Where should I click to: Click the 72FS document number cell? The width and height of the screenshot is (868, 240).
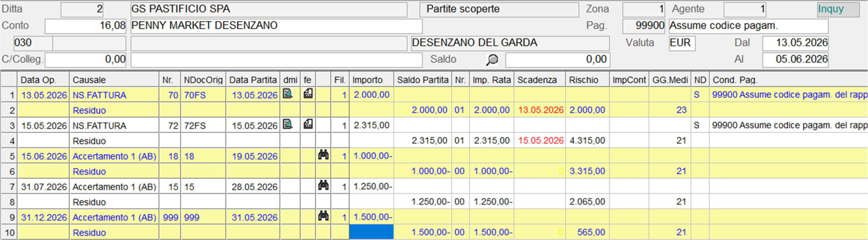point(195,125)
